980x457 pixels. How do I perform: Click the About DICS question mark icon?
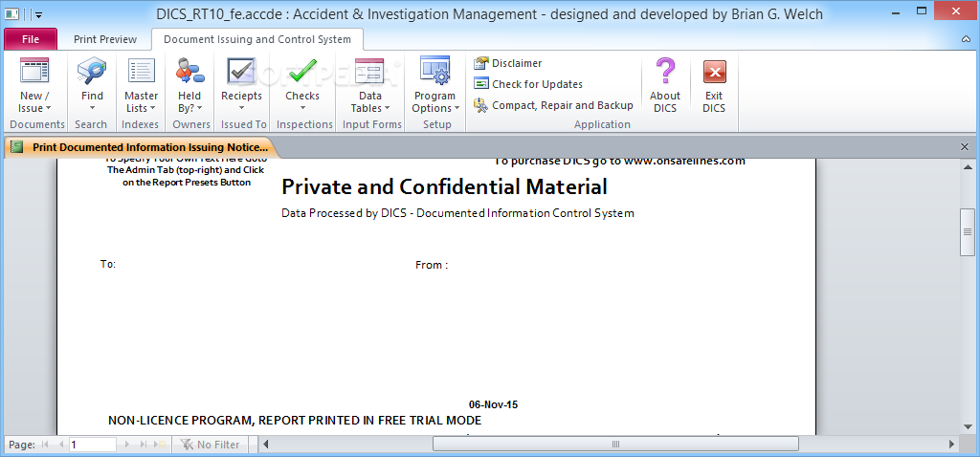[x=665, y=71]
